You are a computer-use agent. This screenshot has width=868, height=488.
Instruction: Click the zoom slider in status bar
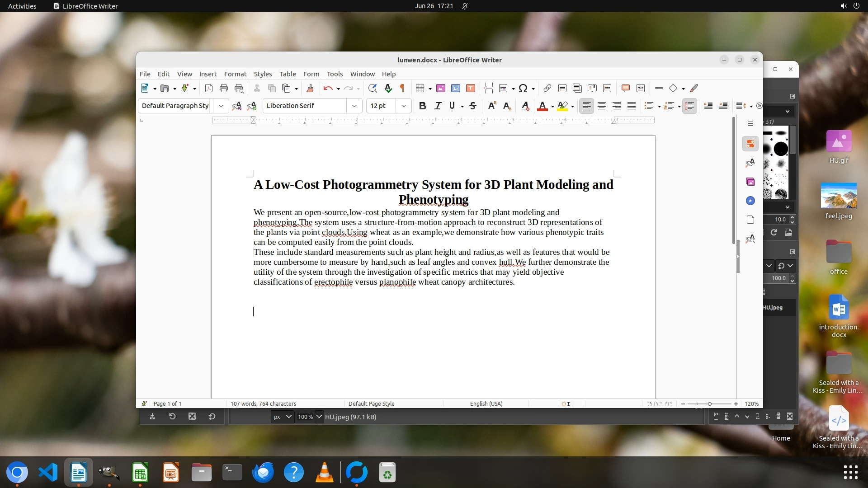pyautogui.click(x=709, y=404)
